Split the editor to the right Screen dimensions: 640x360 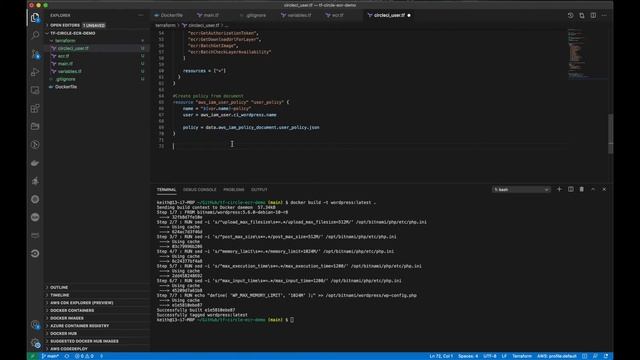pos(593,15)
